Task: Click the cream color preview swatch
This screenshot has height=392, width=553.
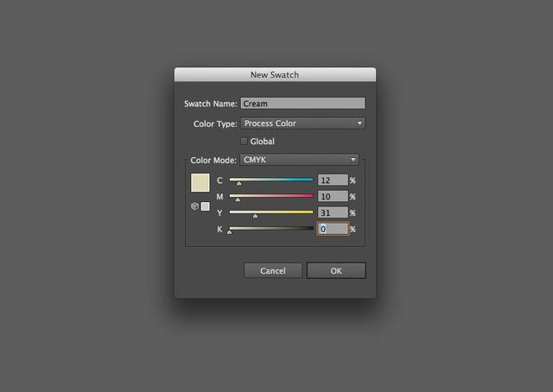Action: pos(200,182)
